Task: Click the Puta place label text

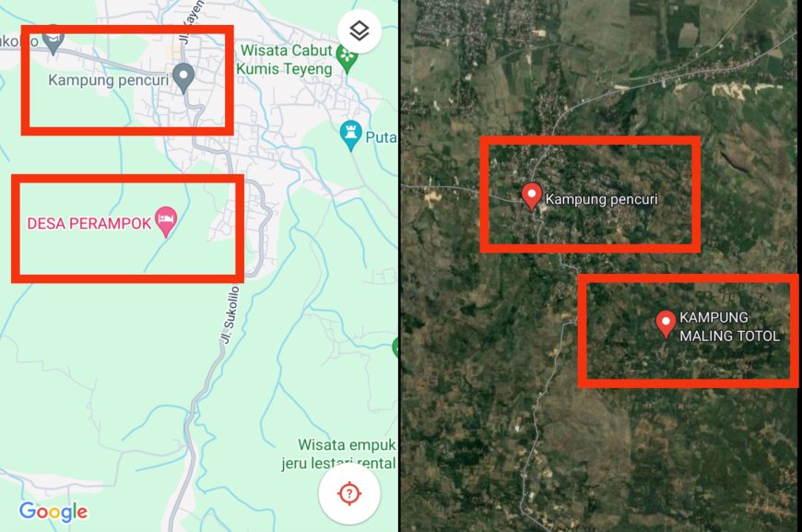Action: click(x=381, y=137)
